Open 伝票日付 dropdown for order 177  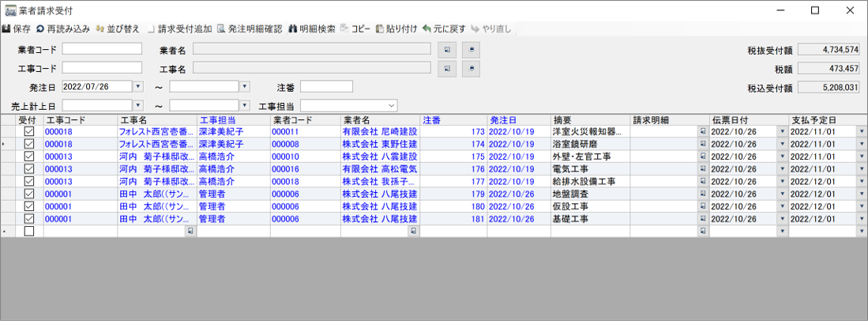pos(782,182)
